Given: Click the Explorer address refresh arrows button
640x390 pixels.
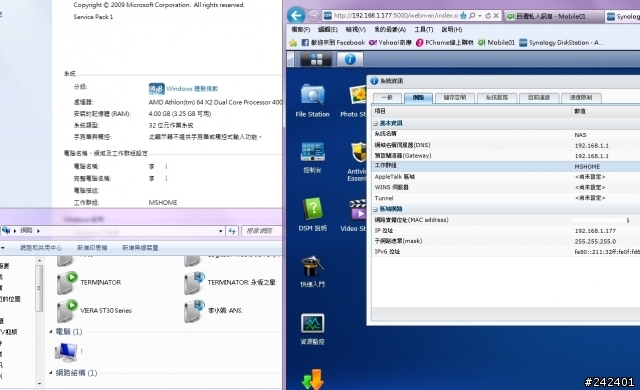Looking at the screenshot, I should 232,231.
